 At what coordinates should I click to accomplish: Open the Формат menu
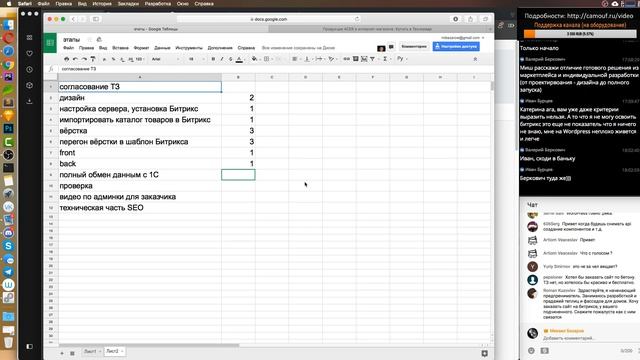pos(141,48)
